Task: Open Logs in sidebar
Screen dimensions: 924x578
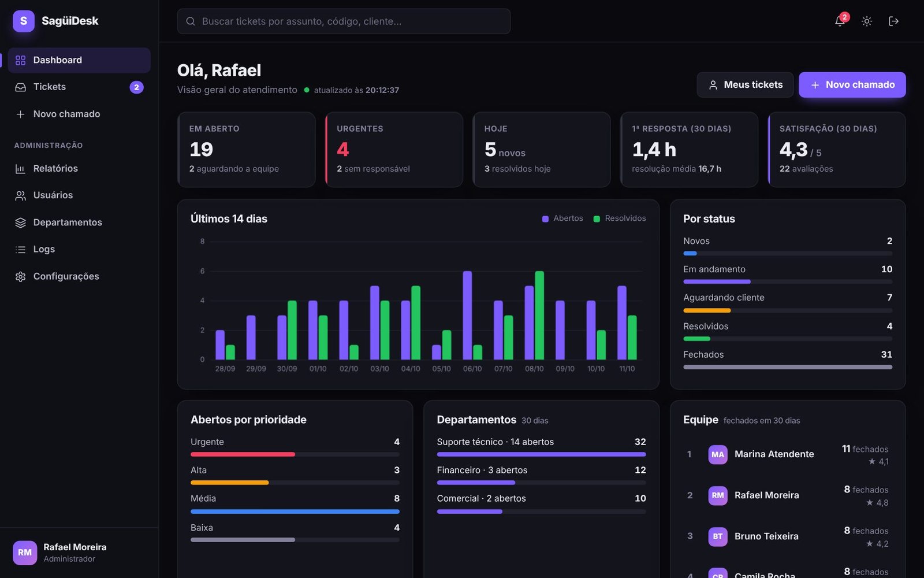Action: (79, 250)
